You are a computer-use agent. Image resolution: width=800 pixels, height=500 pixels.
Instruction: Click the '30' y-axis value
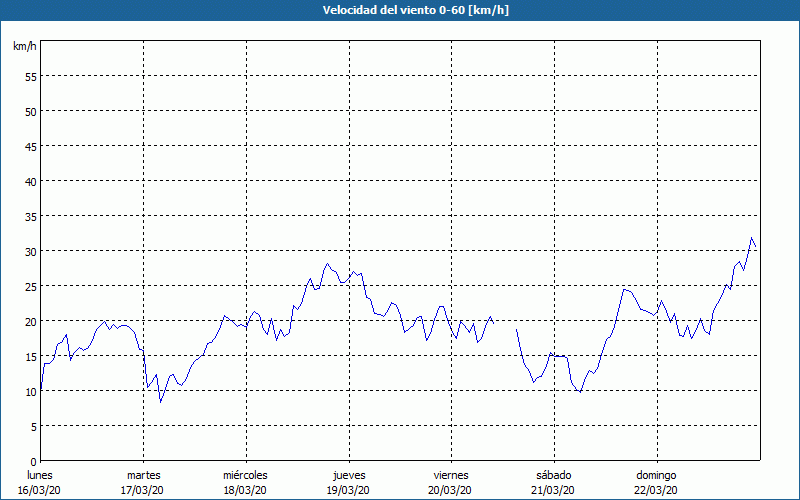pos(31,252)
